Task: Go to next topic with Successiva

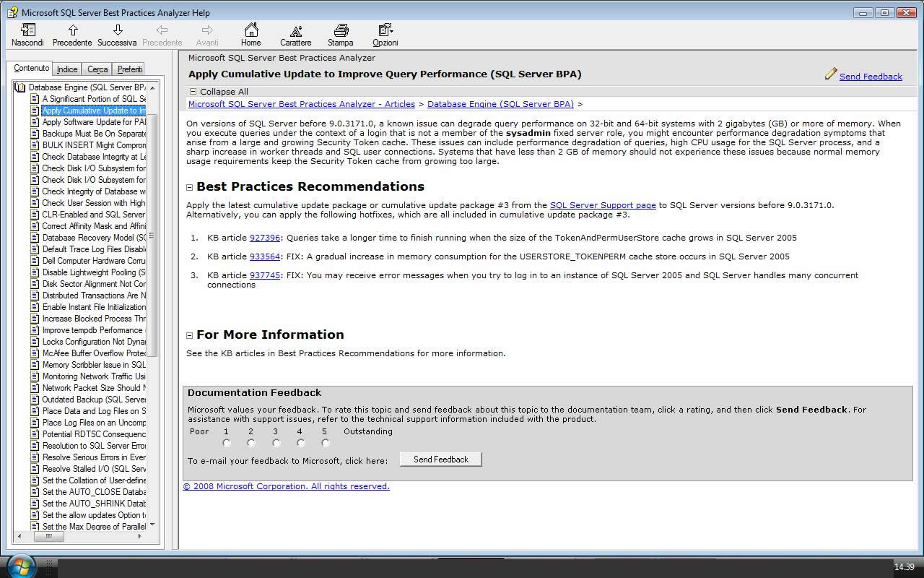Action: point(117,35)
